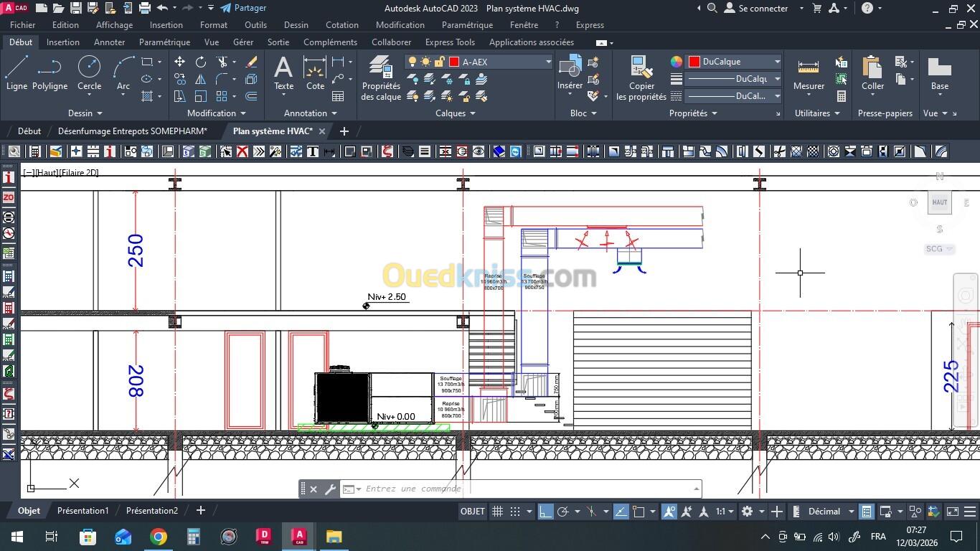The width and height of the screenshot is (980, 551).
Task: Toggle polar tracking in the status bar
Action: tap(563, 512)
